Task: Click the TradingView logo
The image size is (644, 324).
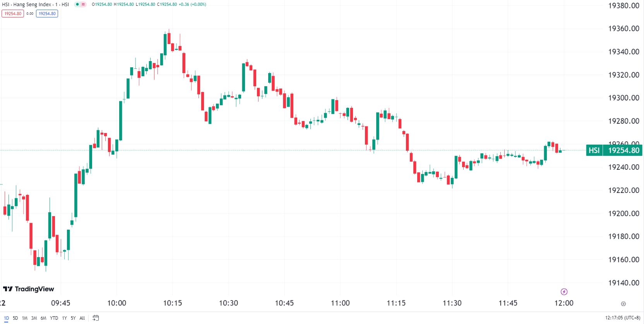Action: [29, 289]
